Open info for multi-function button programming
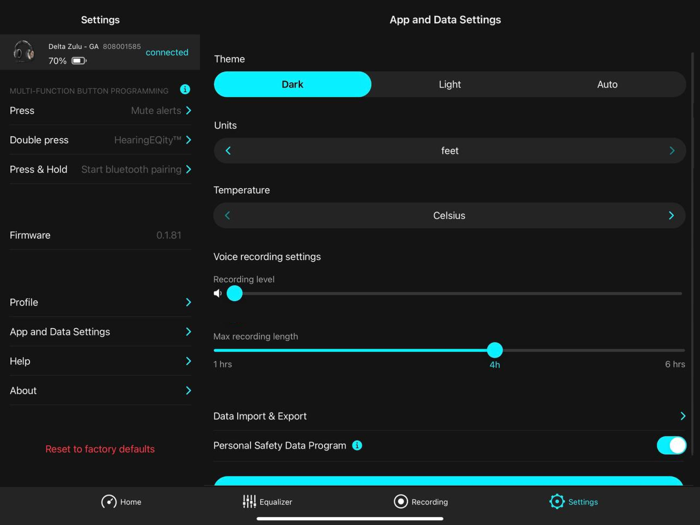 185,90
